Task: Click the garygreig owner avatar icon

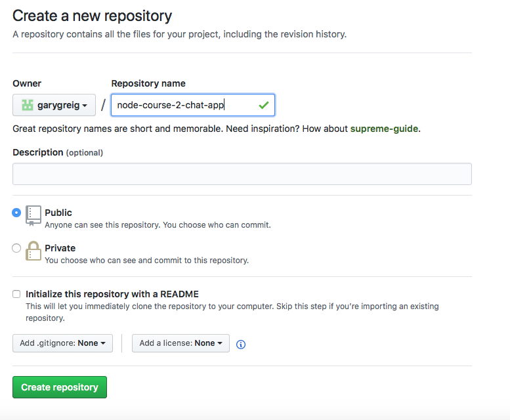Action: [28, 105]
